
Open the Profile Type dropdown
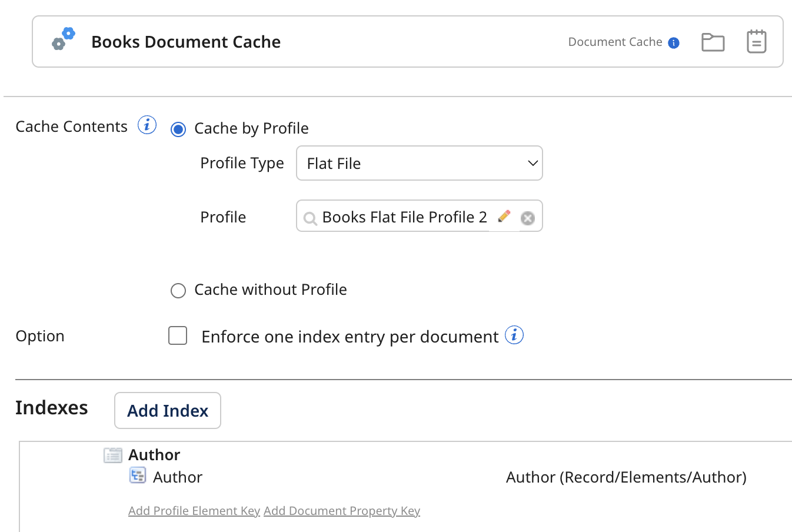pos(419,163)
